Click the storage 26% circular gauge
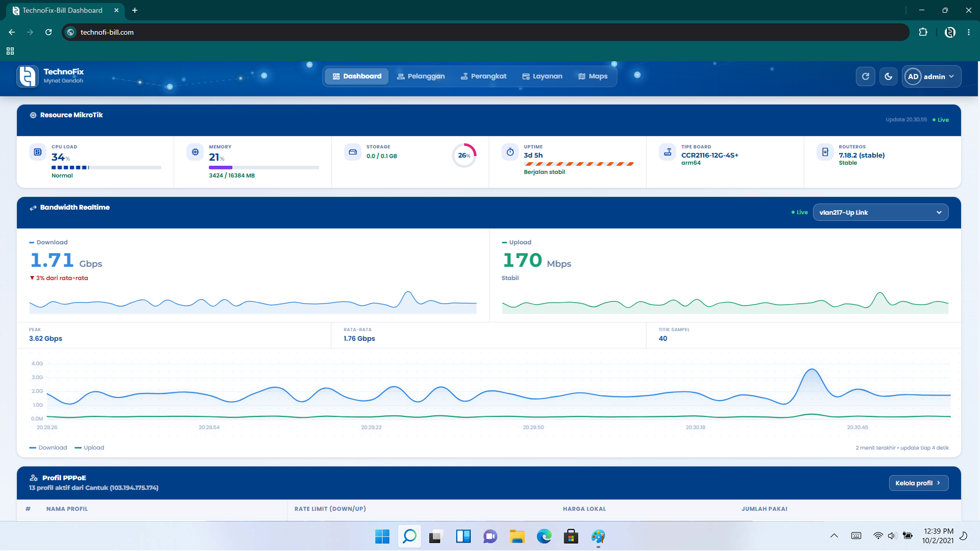Screen dimensions: 980x551 pyautogui.click(x=464, y=156)
